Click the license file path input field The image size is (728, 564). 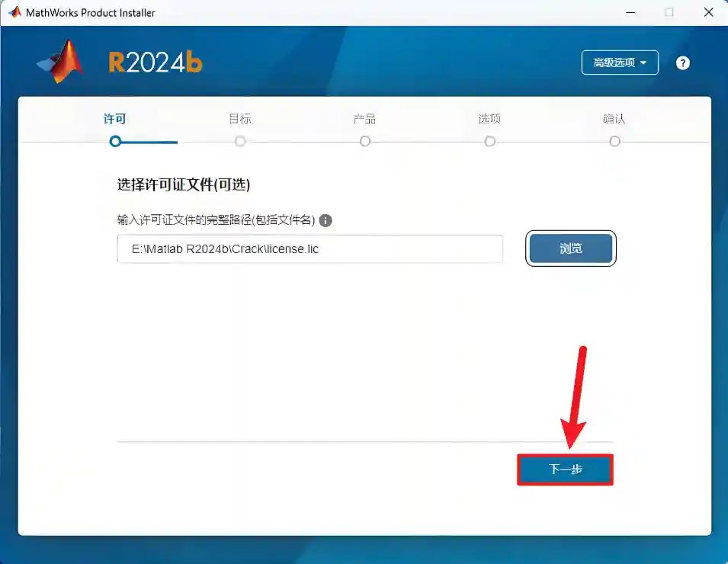309,249
